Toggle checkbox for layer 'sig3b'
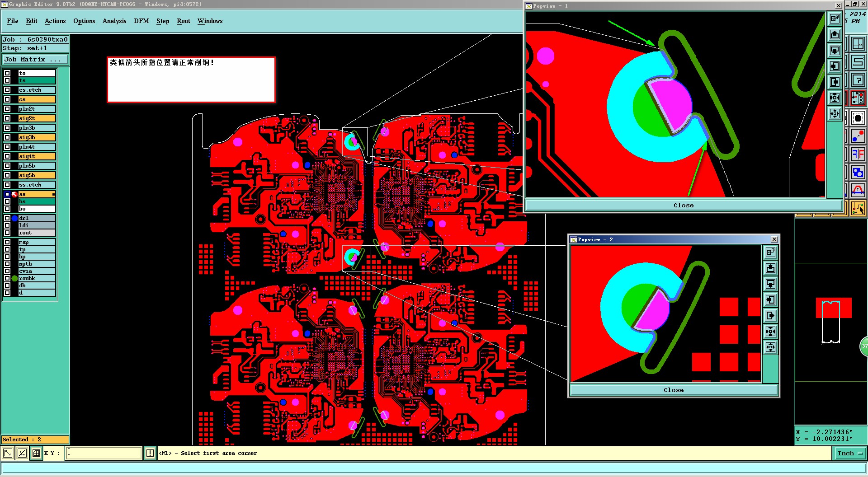This screenshot has height=477, width=868. [x=7, y=137]
